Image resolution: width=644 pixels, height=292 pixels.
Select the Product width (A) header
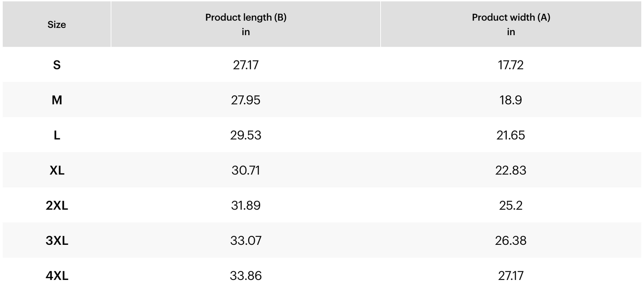511,24
